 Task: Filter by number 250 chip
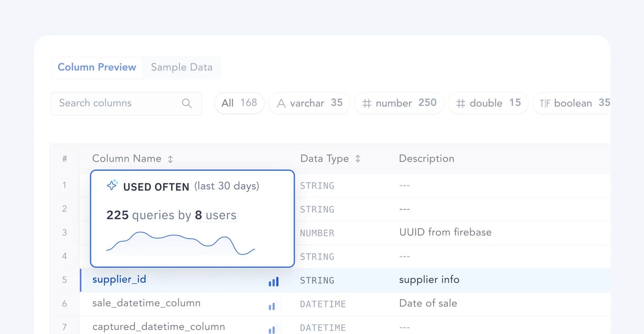(399, 103)
